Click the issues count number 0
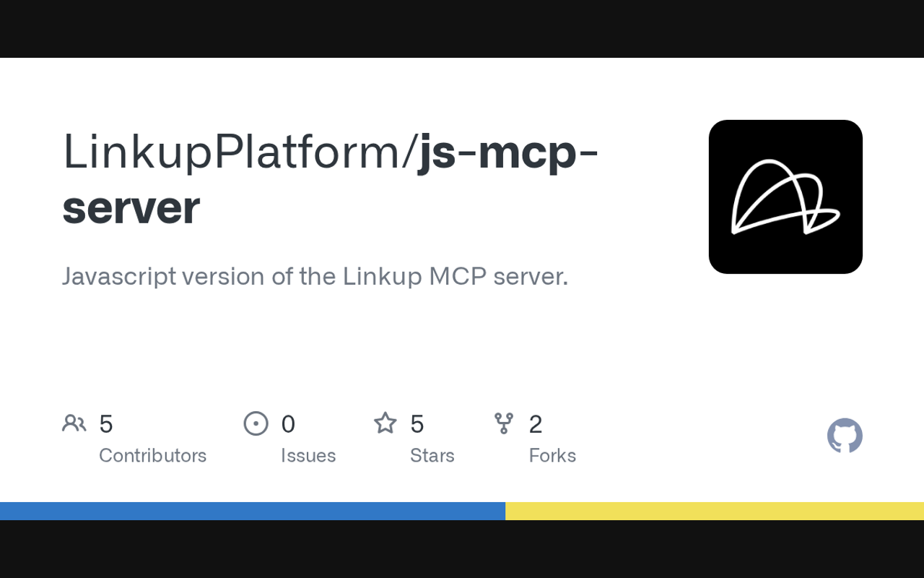 (x=288, y=424)
